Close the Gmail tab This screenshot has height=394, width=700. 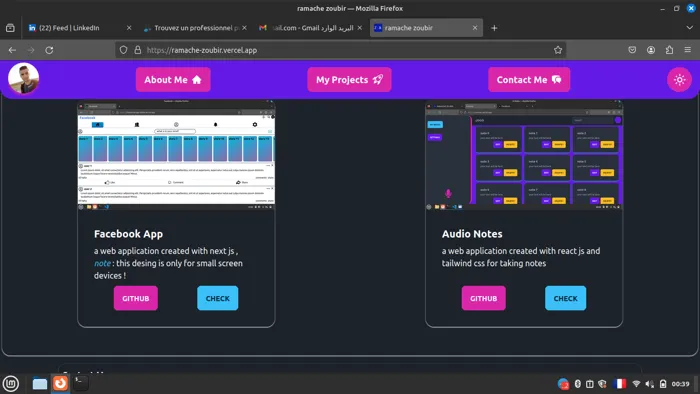coord(360,28)
